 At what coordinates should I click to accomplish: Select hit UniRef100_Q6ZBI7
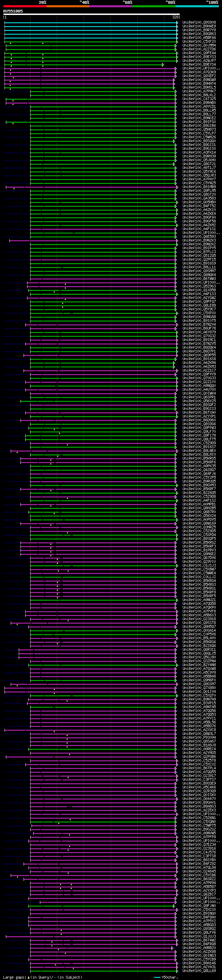[199, 895]
